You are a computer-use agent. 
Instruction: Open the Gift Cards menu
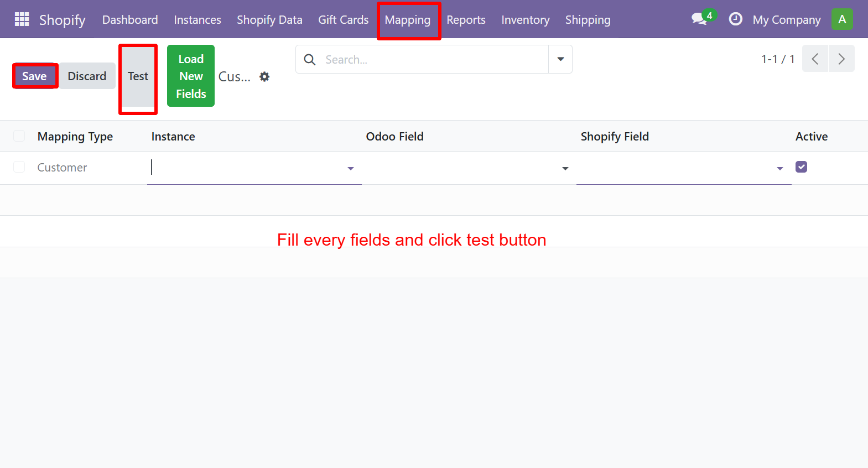(x=343, y=19)
